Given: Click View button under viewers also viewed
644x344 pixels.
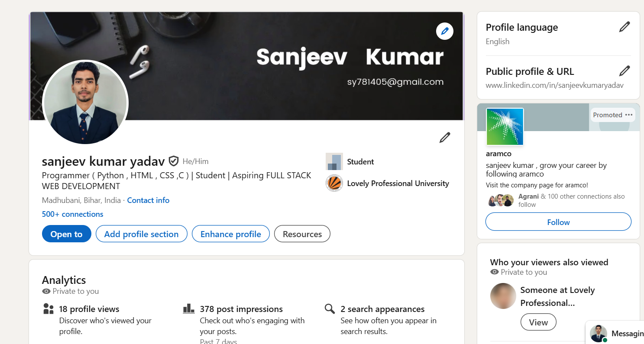Looking at the screenshot, I should click(538, 322).
